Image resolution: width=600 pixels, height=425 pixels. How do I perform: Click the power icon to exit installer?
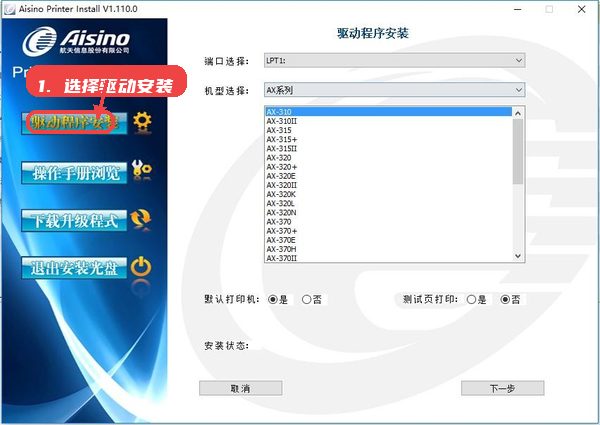pos(141,267)
